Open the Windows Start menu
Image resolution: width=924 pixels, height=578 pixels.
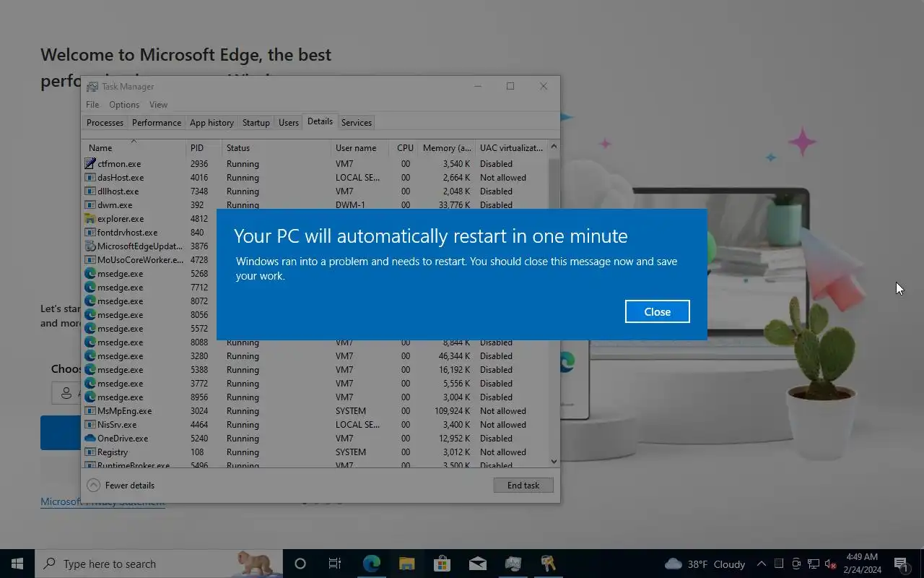coord(17,564)
